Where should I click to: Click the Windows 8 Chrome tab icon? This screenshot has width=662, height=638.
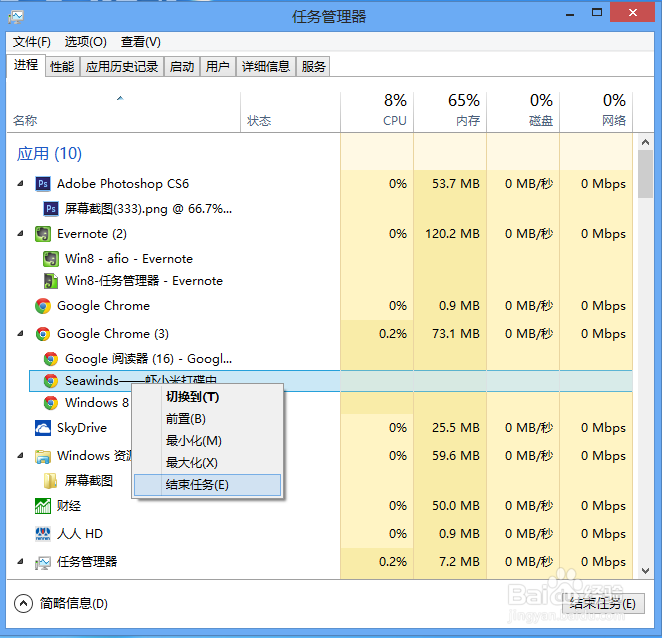point(51,403)
